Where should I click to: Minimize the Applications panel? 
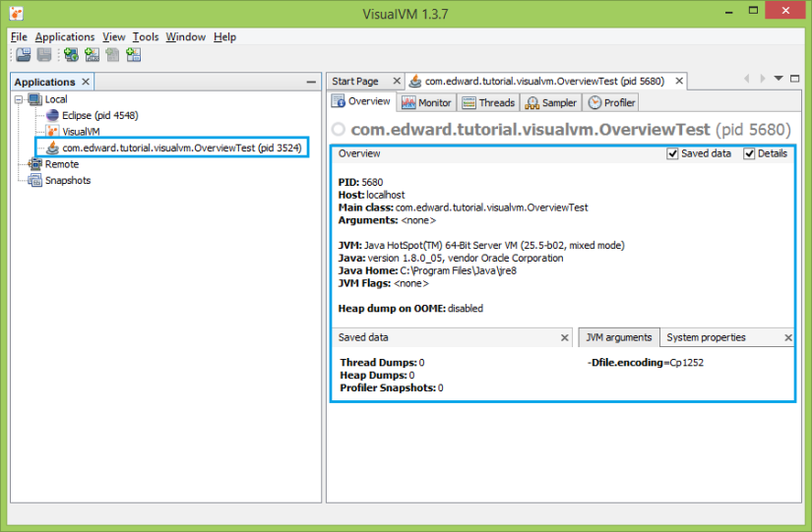coord(311,82)
